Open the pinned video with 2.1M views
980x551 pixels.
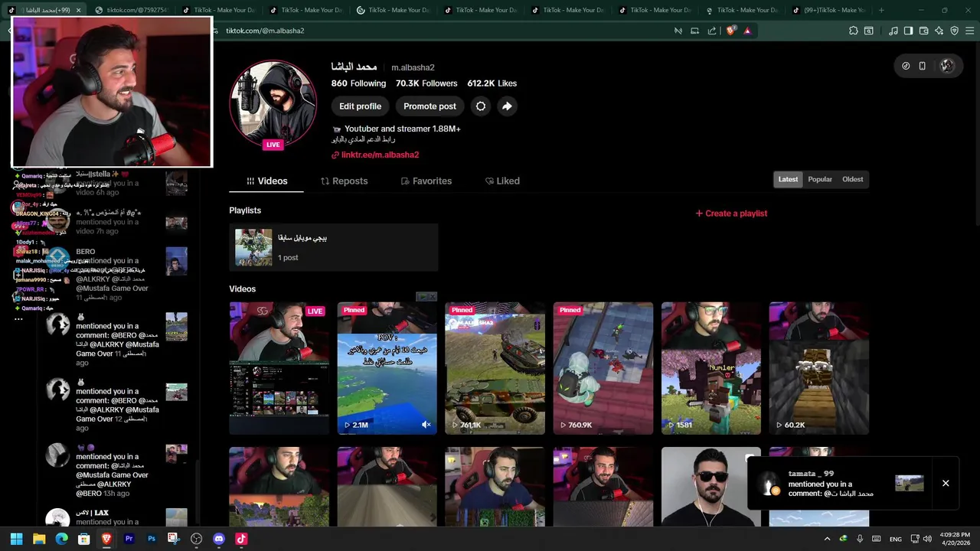[387, 368]
